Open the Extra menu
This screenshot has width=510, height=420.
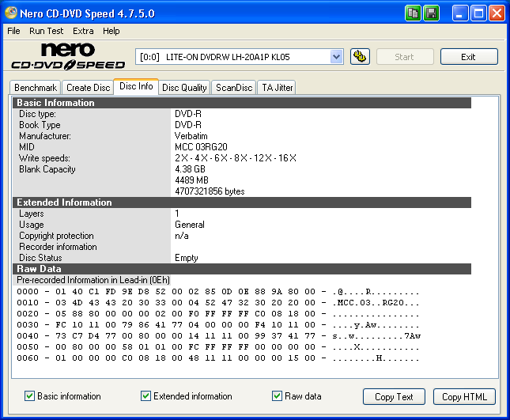[x=83, y=31]
